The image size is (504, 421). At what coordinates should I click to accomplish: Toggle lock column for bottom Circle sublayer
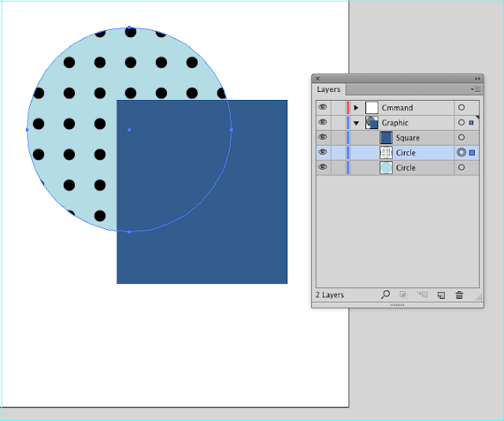click(338, 168)
